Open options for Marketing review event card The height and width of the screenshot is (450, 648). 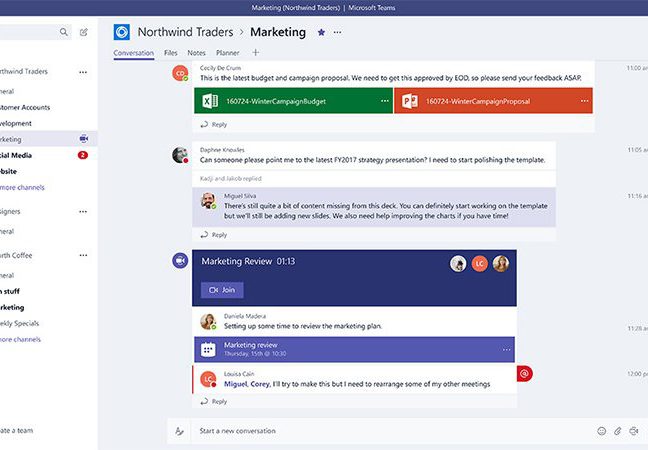coord(506,350)
